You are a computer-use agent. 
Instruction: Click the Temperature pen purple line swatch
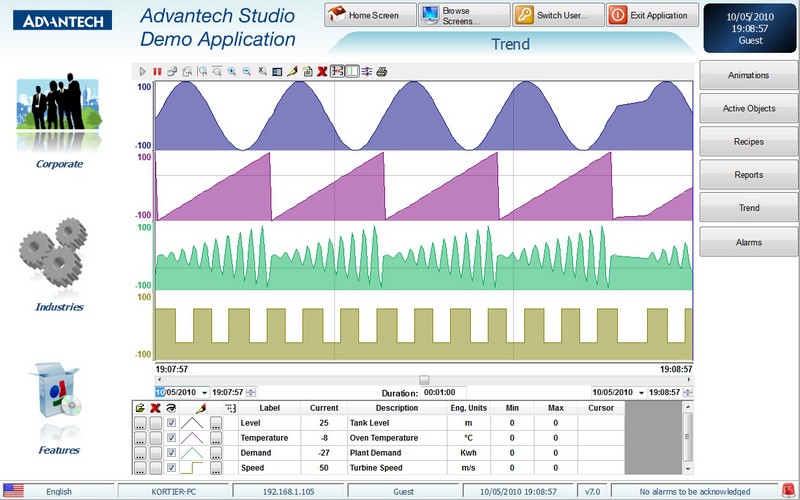[192, 438]
